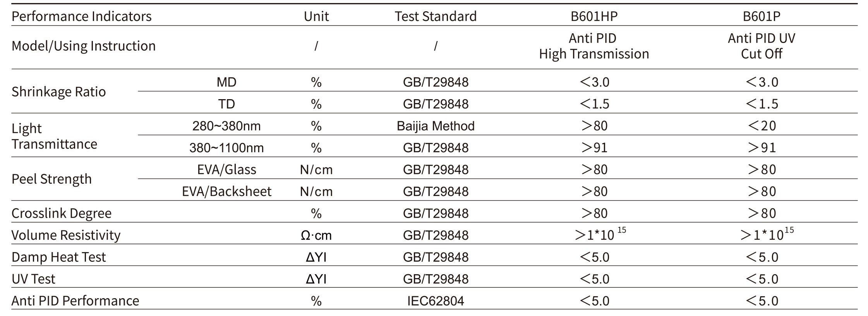
Task: Click the Anti PID Performance row label
Action: (75, 301)
